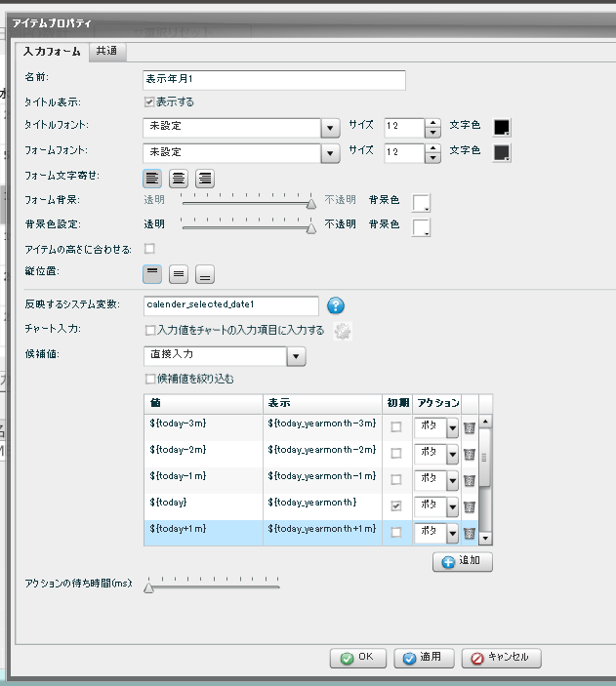Decrease the form font size
This screenshot has width=616, height=686.
432,158
